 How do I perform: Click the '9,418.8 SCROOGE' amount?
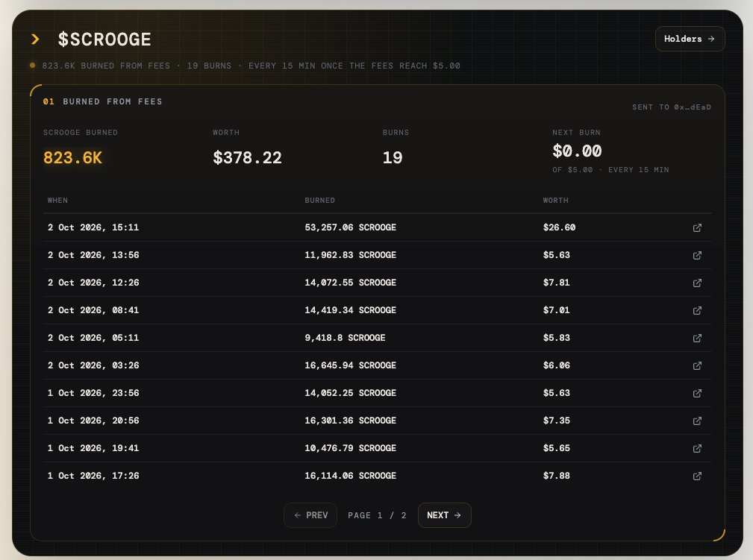coord(345,338)
